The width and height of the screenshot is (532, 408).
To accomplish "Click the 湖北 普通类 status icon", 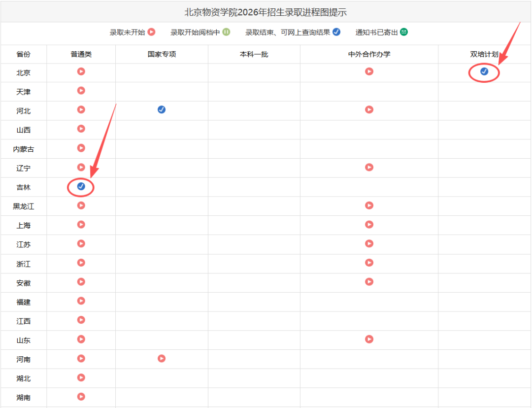I will (x=81, y=377).
